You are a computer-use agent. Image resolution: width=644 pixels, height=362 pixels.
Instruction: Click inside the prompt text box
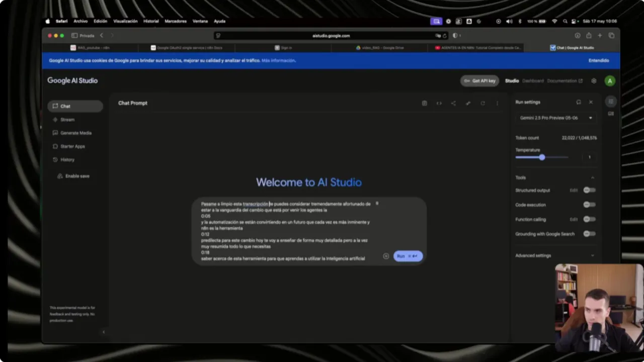[287, 231]
